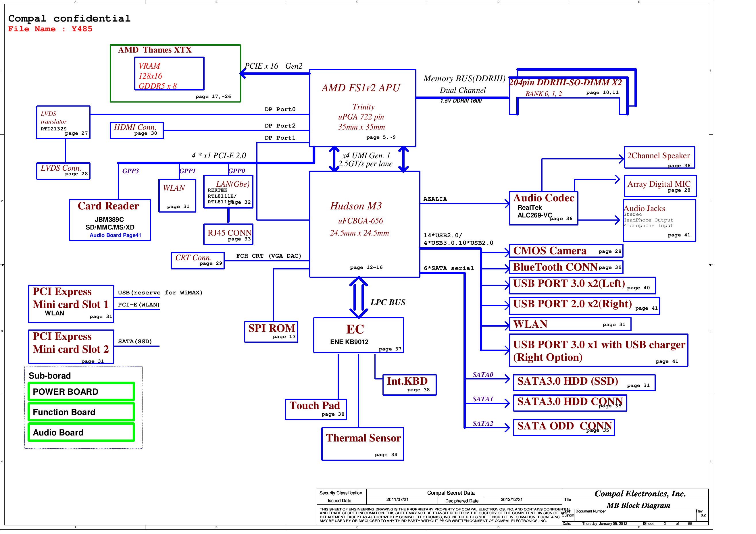Screen dimensions: 756x534
Task: Click the 'GPP3' label
Action: (x=131, y=171)
